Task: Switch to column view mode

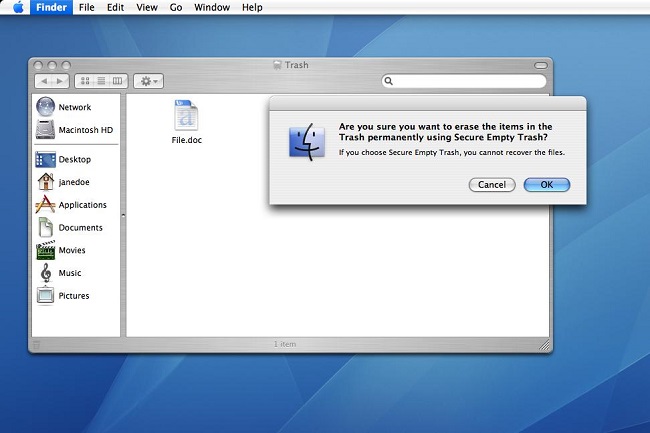Action: (118, 81)
